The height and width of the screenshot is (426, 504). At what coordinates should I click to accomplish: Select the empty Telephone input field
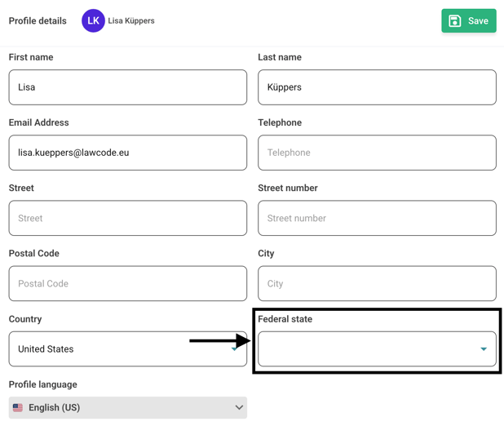coord(377,153)
